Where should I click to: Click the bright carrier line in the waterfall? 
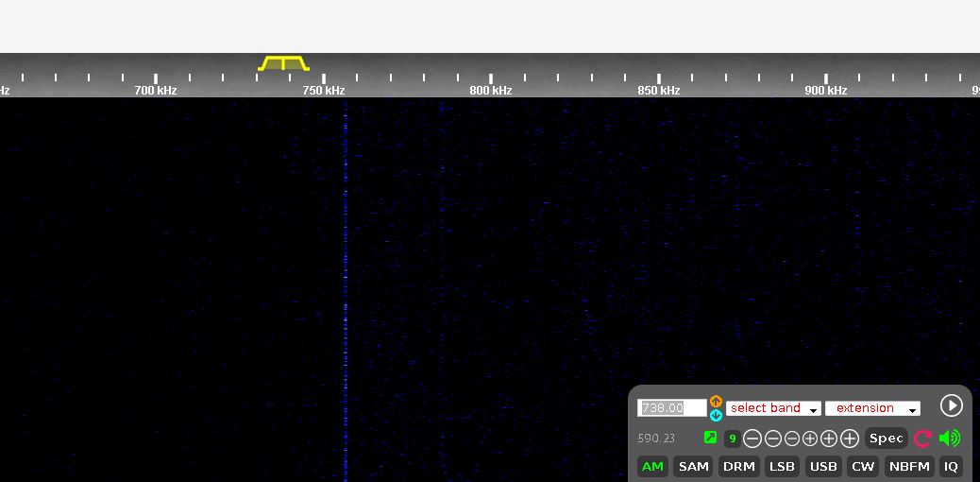[345, 289]
